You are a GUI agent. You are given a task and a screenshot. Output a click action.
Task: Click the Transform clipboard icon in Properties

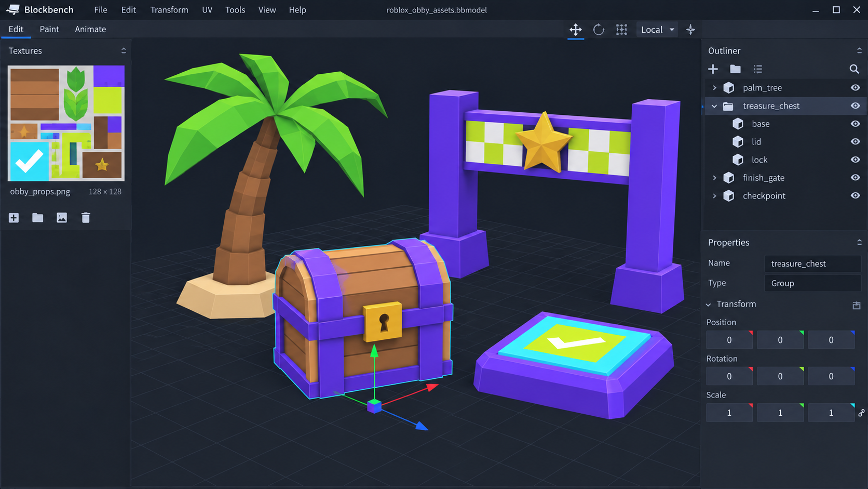857,305
